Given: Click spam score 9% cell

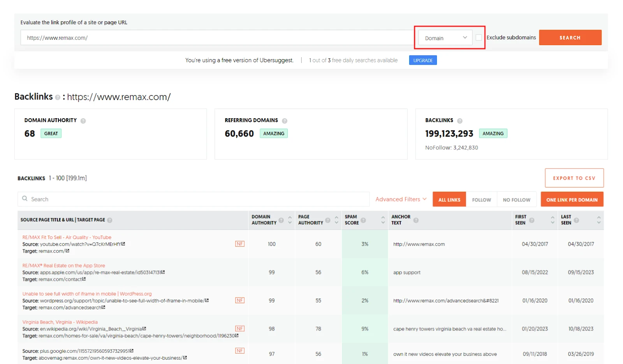Looking at the screenshot, I should tap(365, 329).
